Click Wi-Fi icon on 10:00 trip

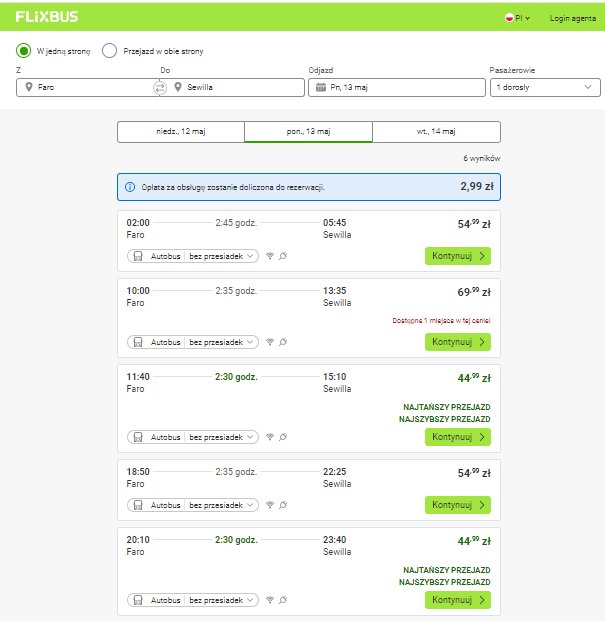click(x=270, y=342)
